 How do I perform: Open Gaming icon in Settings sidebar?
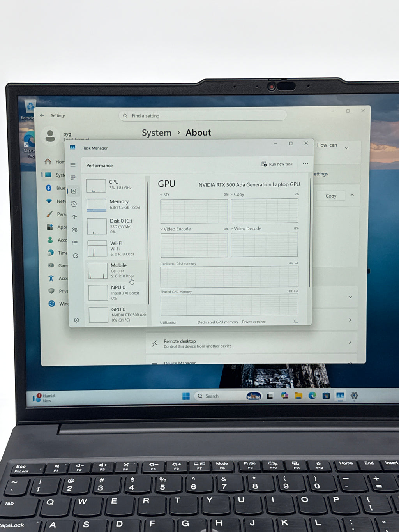pos(51,265)
